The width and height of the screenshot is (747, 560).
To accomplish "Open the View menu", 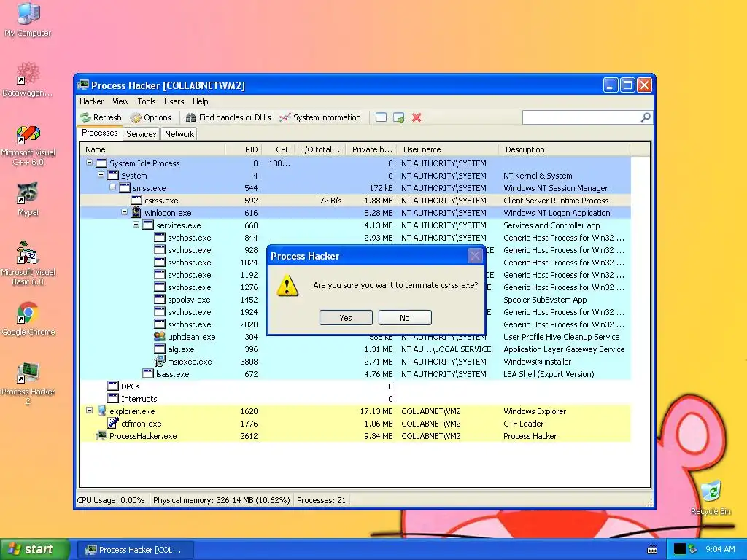I will [x=120, y=101].
